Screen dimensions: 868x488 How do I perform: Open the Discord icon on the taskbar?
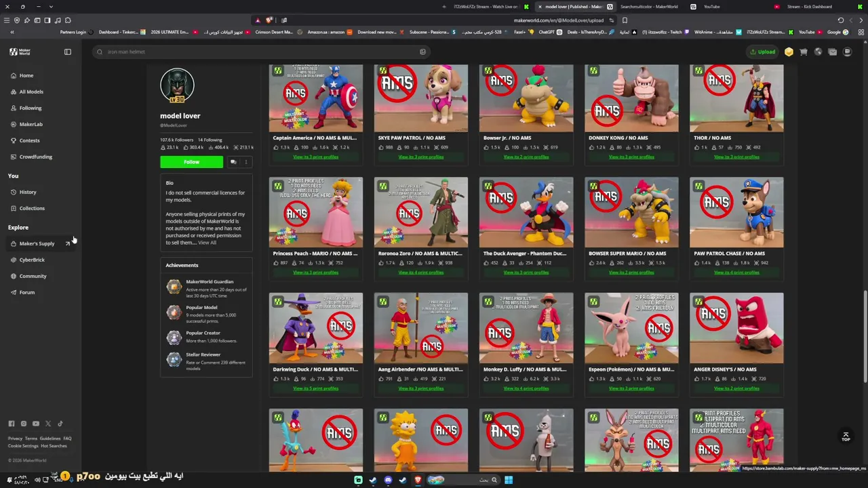point(388,480)
